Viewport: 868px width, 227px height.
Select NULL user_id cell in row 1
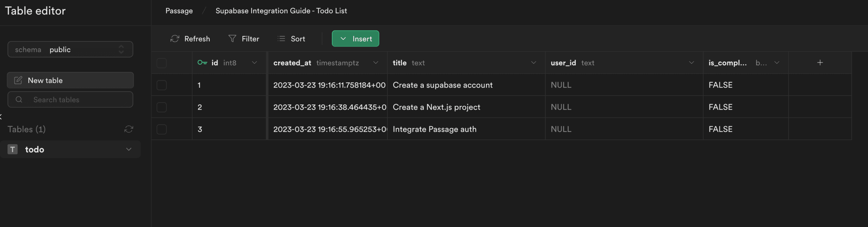click(624, 85)
